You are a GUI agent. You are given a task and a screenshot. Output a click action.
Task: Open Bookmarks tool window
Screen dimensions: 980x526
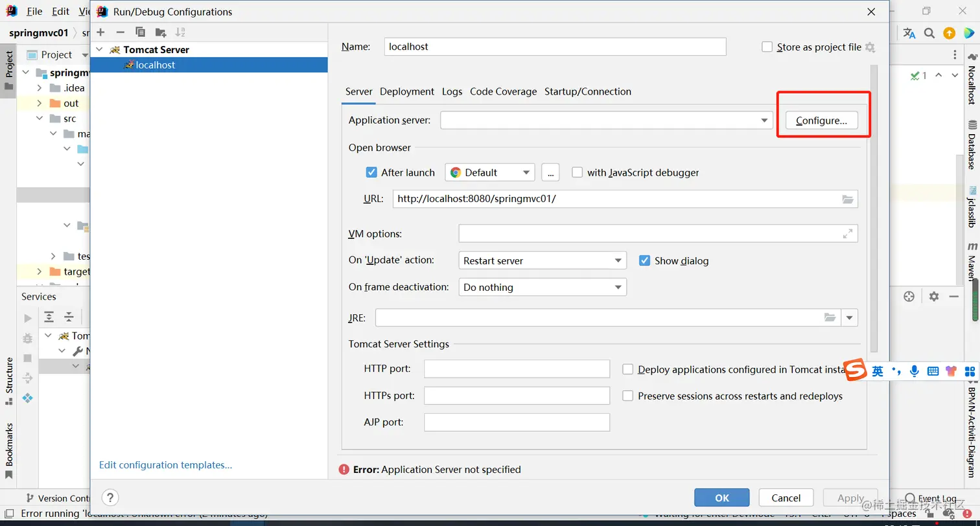9,451
